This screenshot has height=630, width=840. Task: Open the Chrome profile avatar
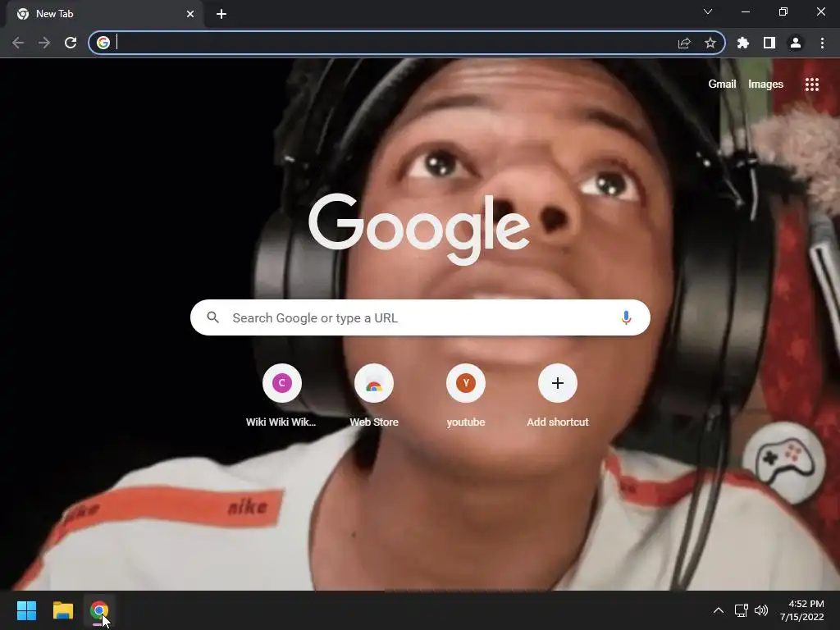pyautogui.click(x=796, y=43)
